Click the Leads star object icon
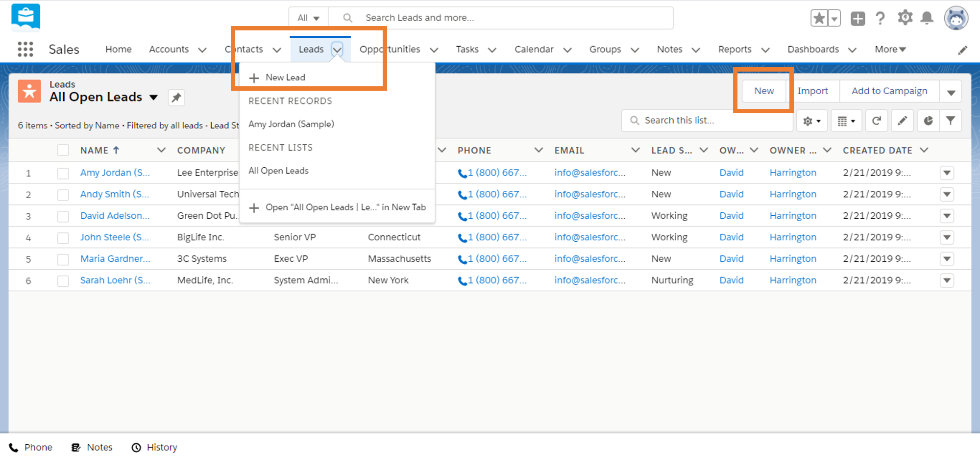 [29, 91]
